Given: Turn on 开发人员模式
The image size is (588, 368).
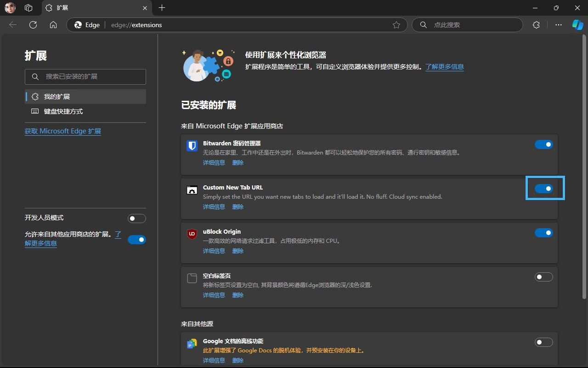Looking at the screenshot, I should tap(137, 218).
